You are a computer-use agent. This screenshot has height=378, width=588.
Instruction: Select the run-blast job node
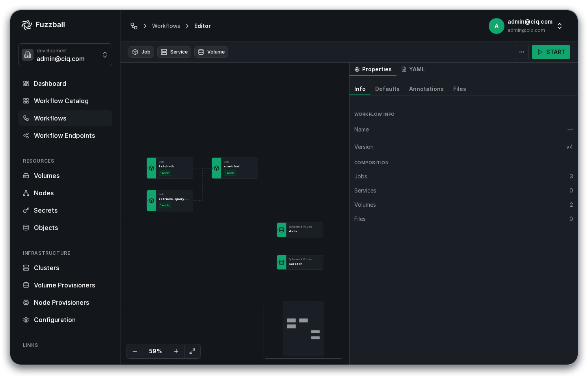point(235,168)
